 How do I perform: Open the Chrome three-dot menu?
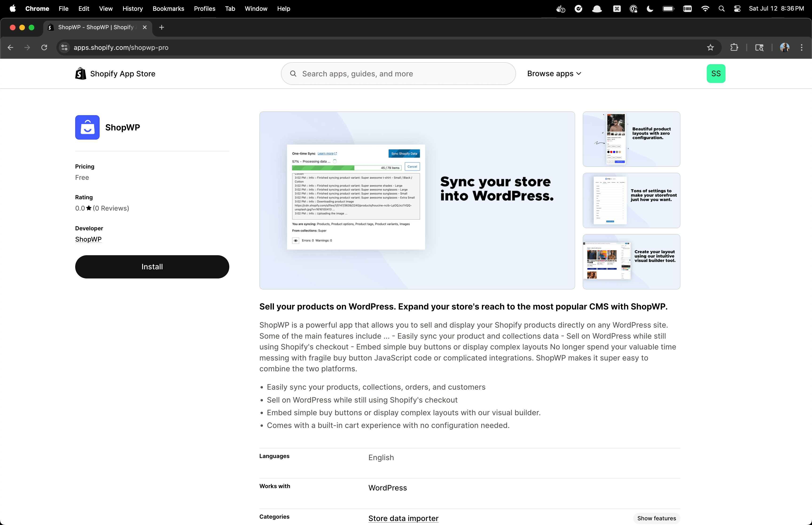coord(801,47)
